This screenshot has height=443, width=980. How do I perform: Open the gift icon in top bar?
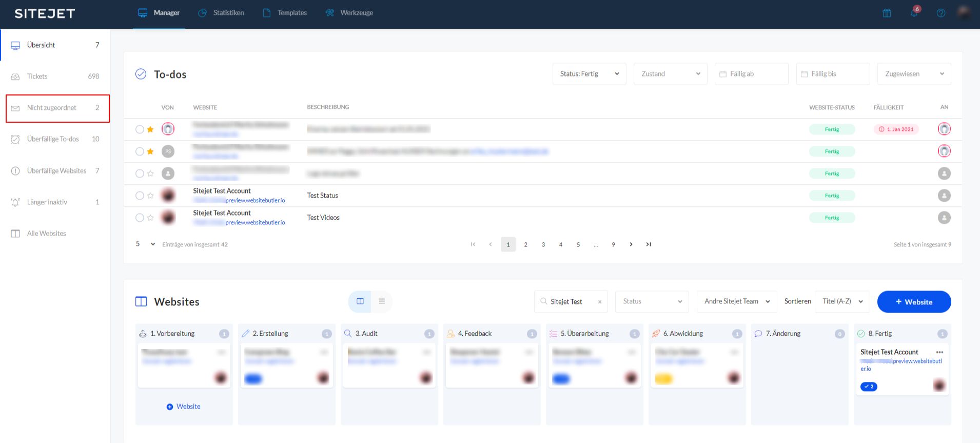tap(887, 13)
